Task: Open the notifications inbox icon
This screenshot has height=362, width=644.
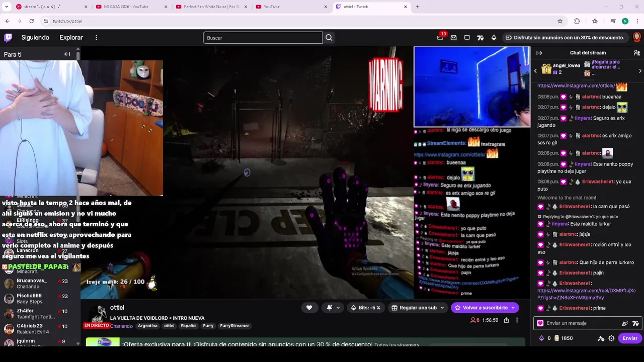Action: (453, 38)
